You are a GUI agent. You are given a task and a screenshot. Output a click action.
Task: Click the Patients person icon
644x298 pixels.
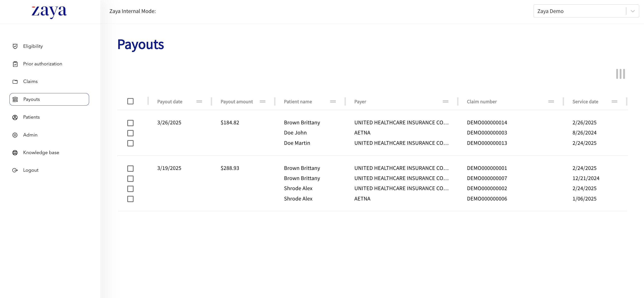tap(15, 117)
